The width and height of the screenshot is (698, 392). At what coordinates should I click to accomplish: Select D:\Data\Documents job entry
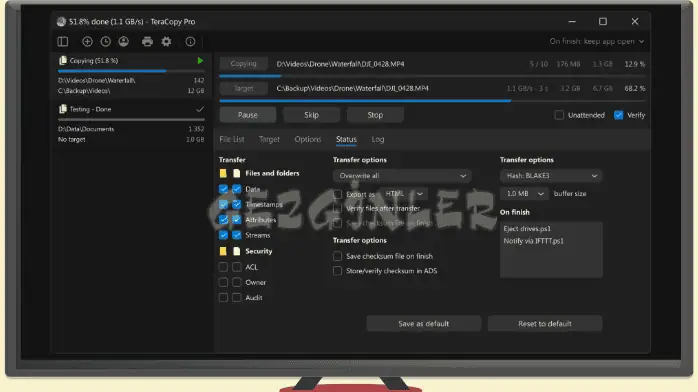[86, 129]
